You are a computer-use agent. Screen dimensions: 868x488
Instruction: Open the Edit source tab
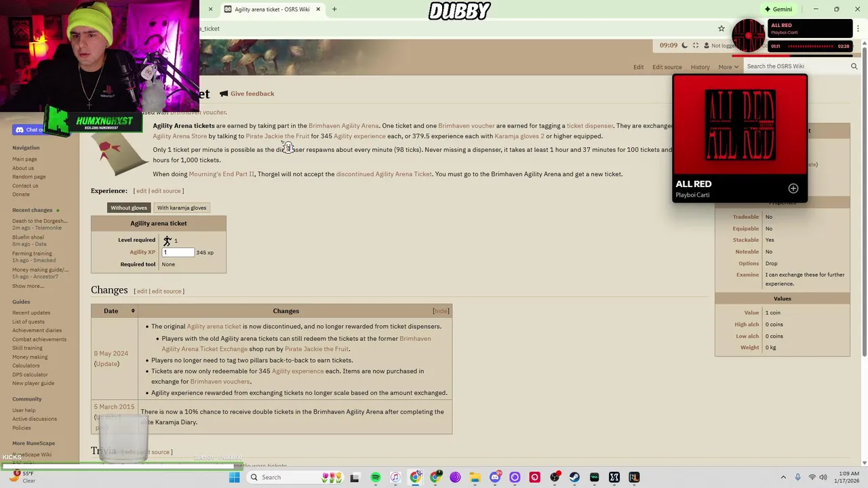point(667,67)
